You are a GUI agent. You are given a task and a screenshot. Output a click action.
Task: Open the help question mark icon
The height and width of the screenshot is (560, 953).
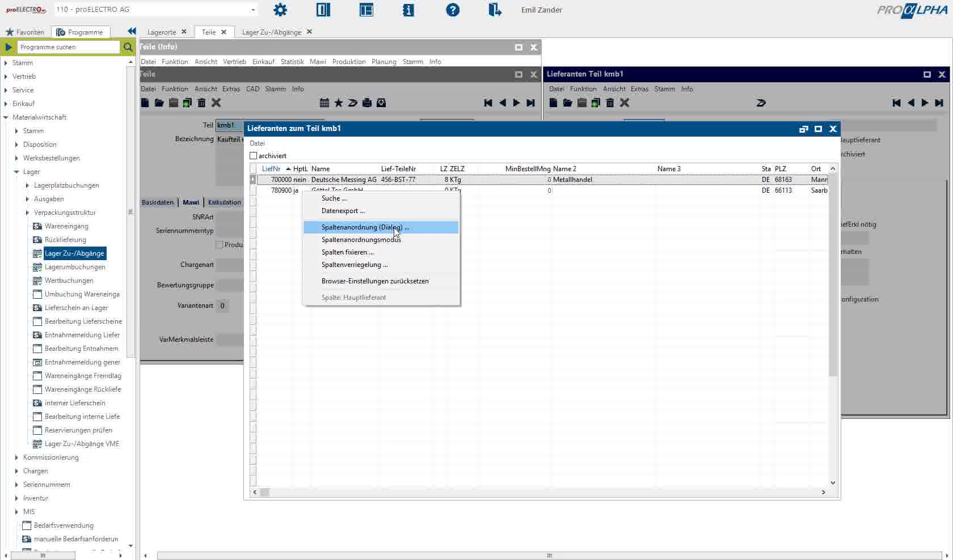(453, 10)
